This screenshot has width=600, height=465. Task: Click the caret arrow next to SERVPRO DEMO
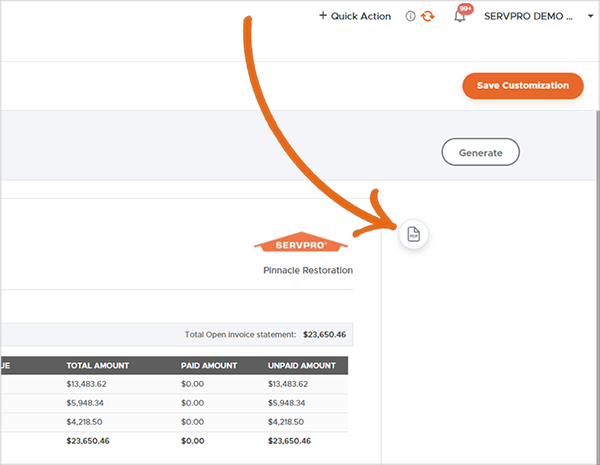[590, 17]
